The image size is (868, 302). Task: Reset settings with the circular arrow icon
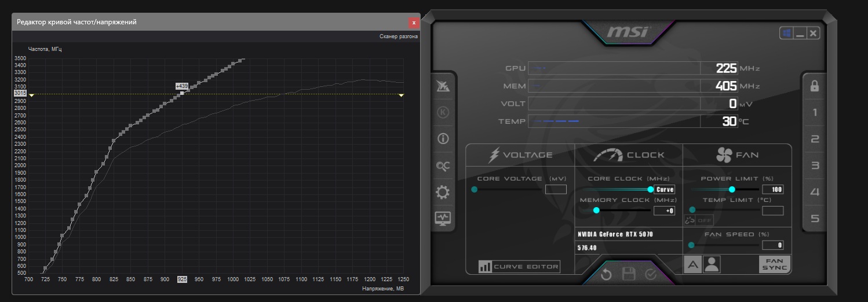click(606, 274)
